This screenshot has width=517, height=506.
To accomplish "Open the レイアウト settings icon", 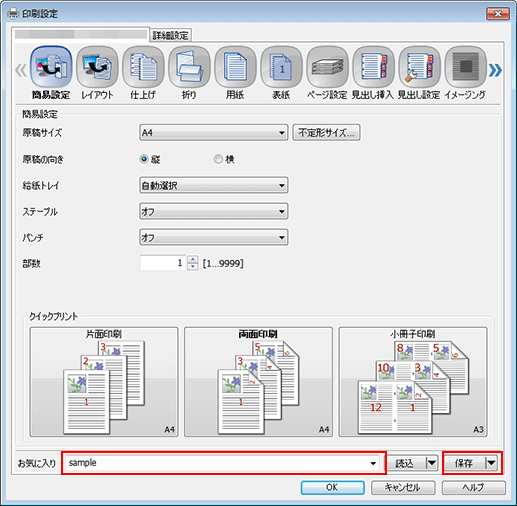I will tap(97, 67).
